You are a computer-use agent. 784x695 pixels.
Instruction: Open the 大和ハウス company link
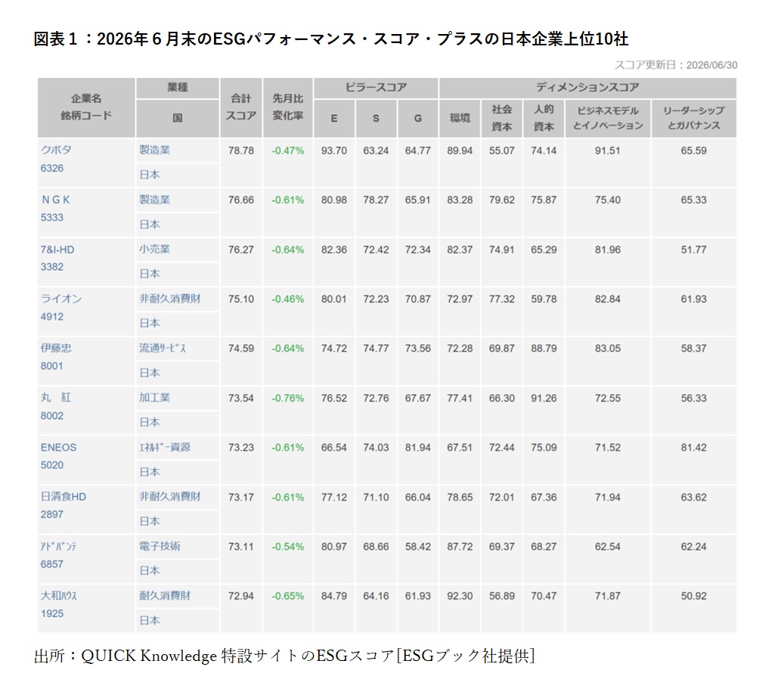(x=58, y=595)
